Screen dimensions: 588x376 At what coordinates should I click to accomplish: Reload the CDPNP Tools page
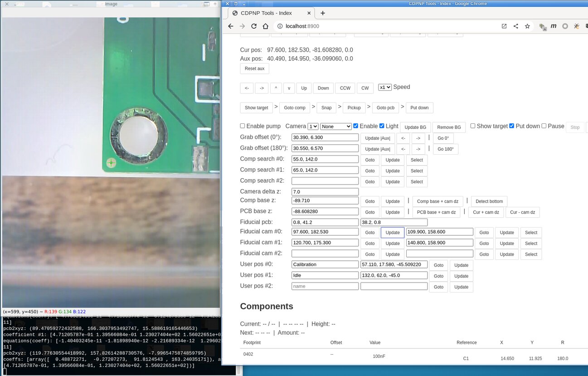254,26
